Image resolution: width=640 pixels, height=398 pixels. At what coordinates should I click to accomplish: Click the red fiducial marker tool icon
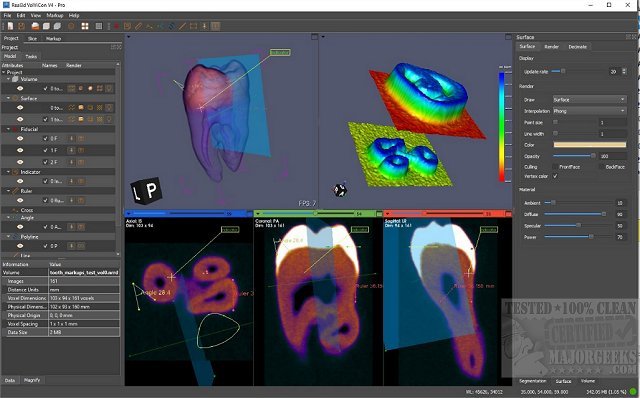coord(116,26)
